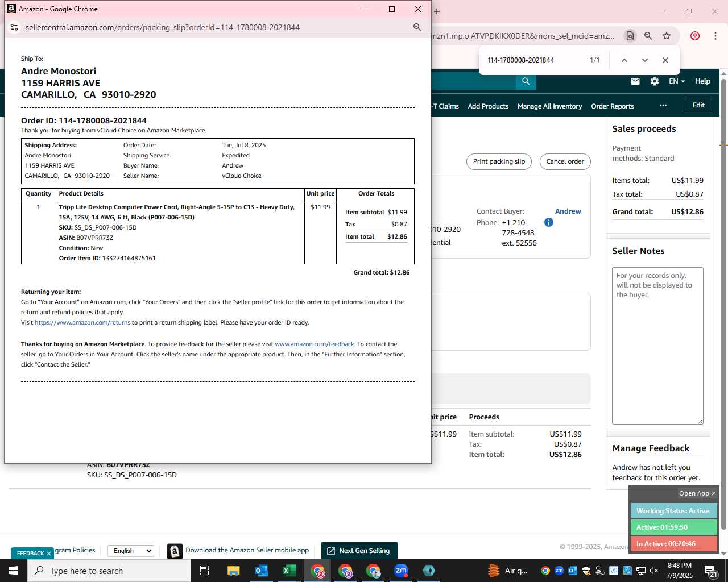Click the Order Item ID 133274164875161 text

tap(107, 258)
